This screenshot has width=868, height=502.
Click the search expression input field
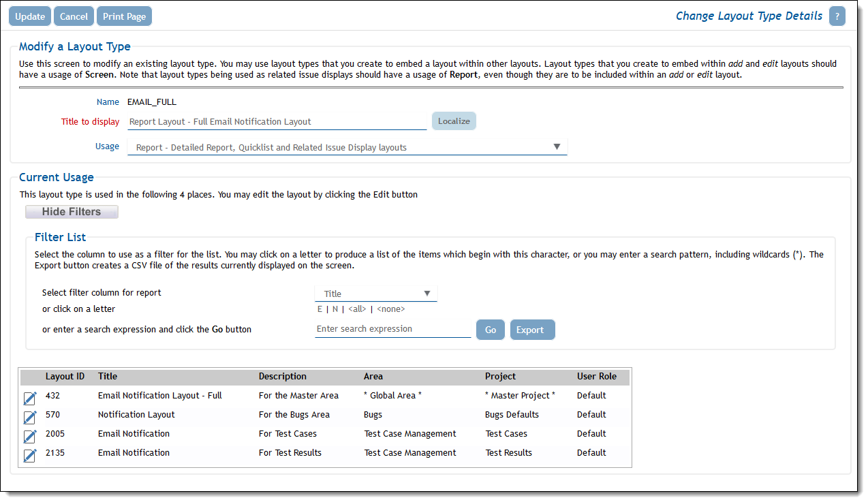point(392,329)
